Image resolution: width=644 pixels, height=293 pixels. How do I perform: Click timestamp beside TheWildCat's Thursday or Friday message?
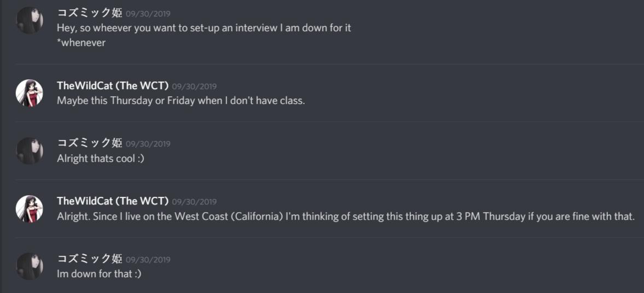[x=194, y=86]
